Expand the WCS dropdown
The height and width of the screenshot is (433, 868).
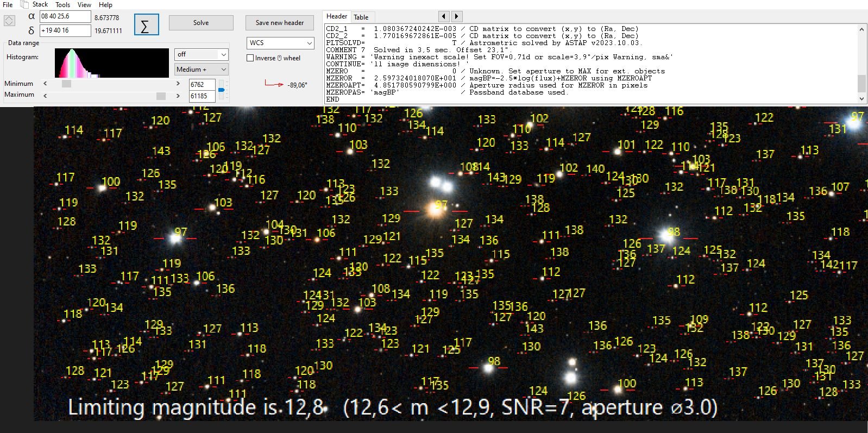(x=309, y=43)
